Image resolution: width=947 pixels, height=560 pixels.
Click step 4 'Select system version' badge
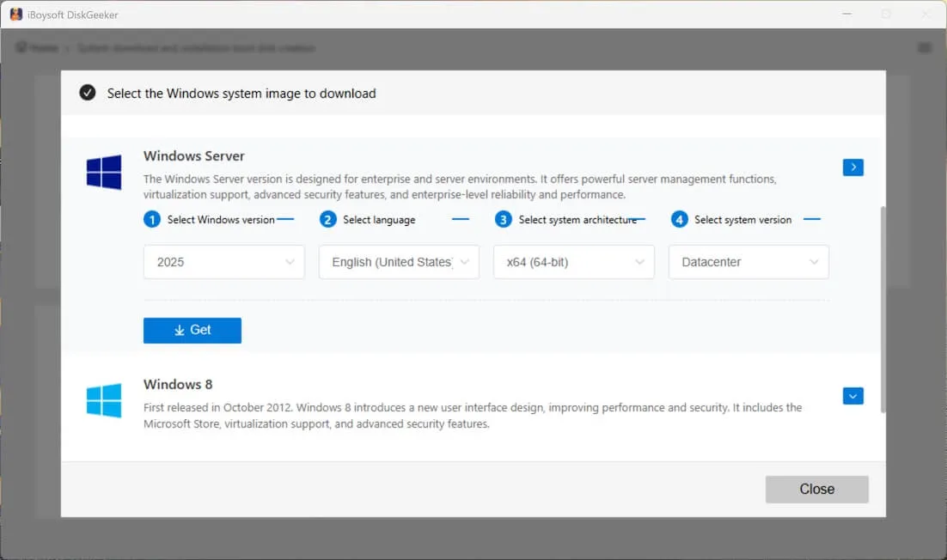coord(678,219)
